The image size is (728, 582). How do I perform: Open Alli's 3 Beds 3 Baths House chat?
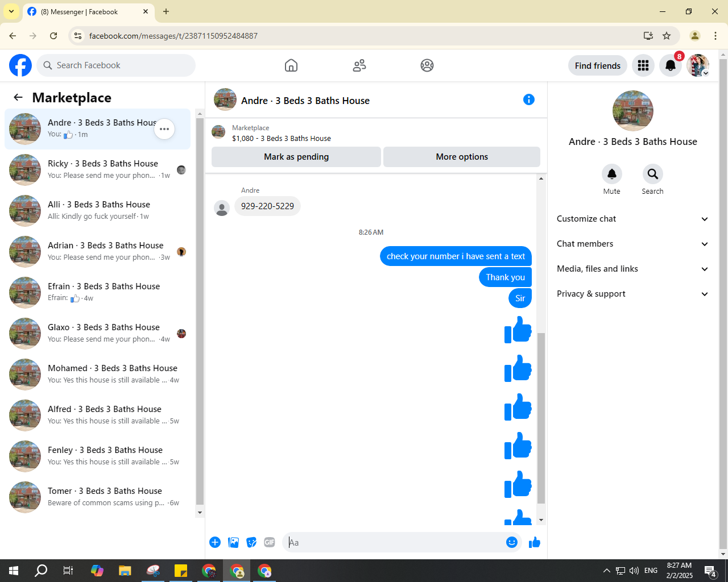(98, 211)
